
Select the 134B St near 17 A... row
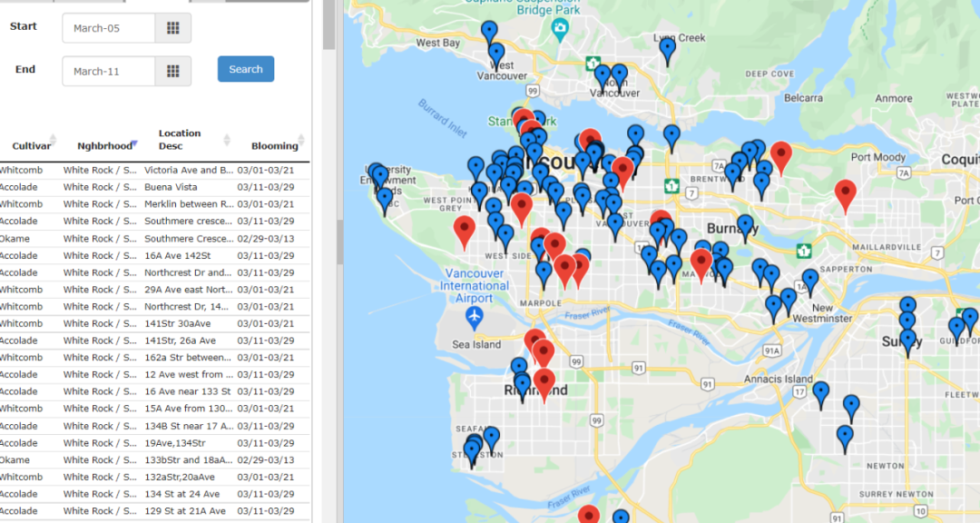pos(154,426)
